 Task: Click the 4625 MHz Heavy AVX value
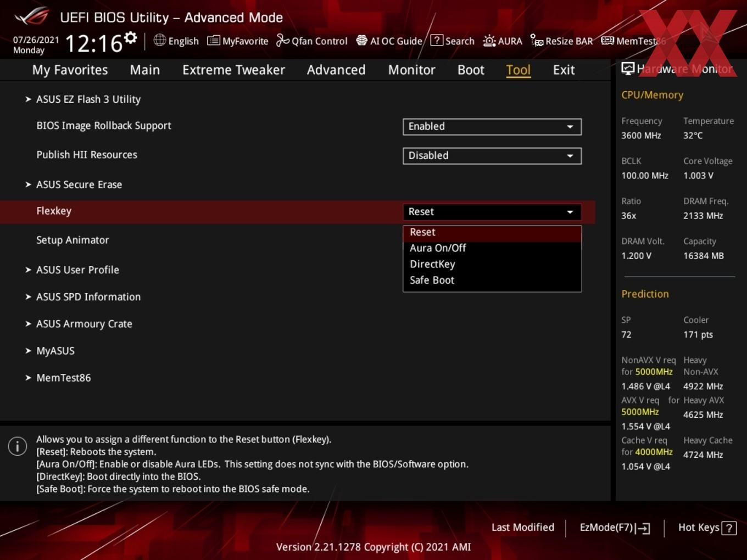(x=703, y=415)
